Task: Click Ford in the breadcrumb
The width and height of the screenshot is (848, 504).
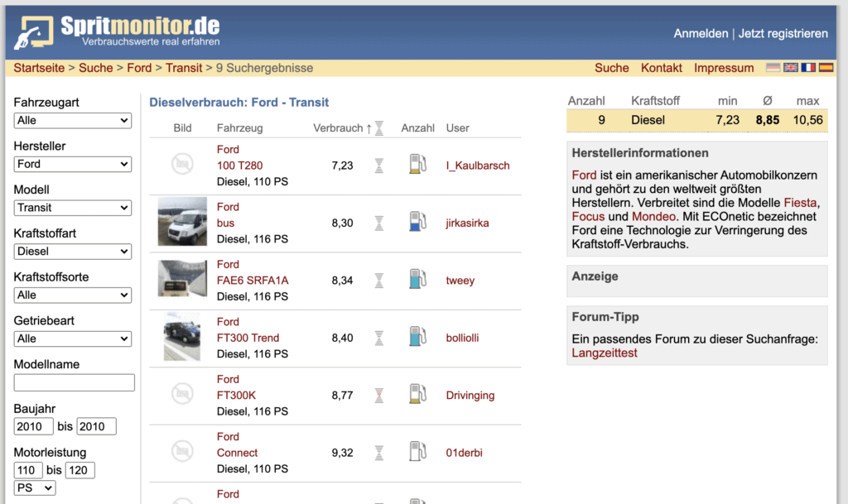Action: pyautogui.click(x=139, y=68)
